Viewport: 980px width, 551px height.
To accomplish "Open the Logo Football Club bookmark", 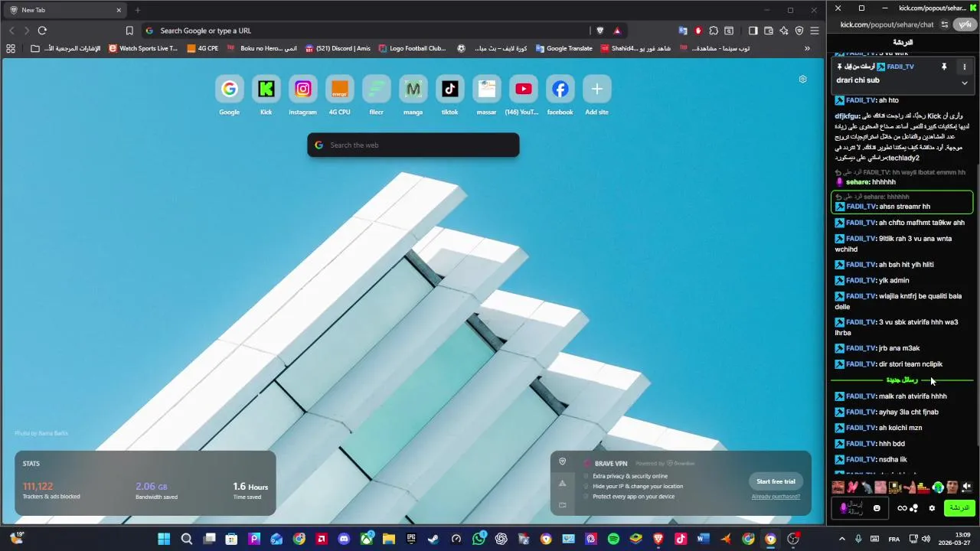I will coord(412,48).
